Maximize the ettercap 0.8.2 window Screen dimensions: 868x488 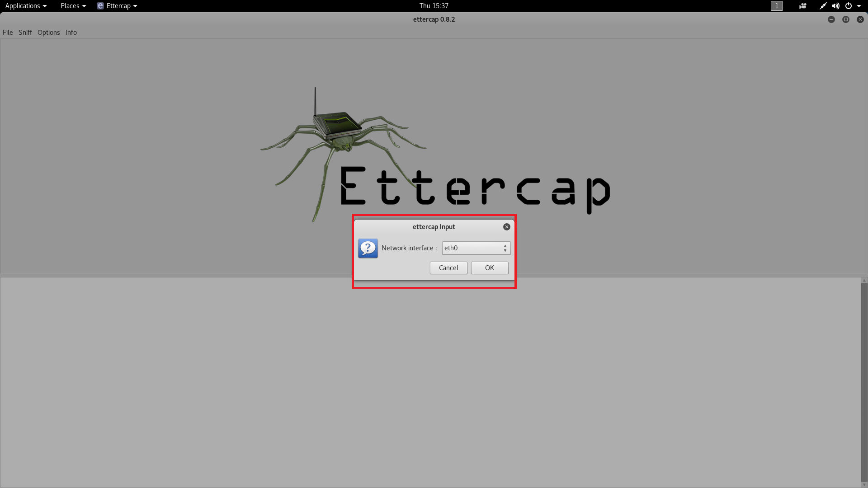(x=846, y=19)
